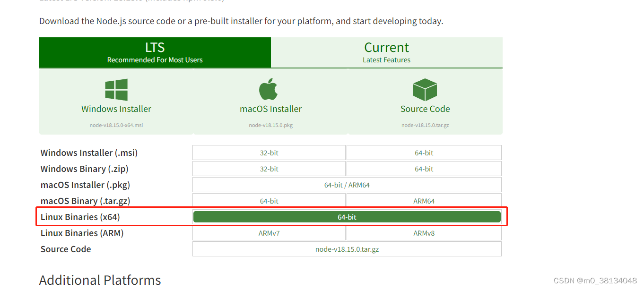Click the Windows logo icon
This screenshot has height=289, width=644.
click(116, 90)
